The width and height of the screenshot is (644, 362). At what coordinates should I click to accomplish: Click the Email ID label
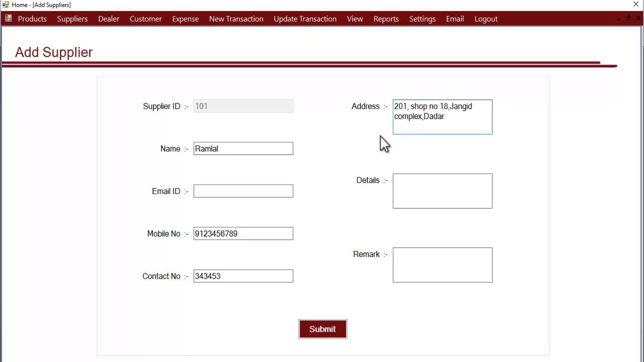[x=166, y=191]
